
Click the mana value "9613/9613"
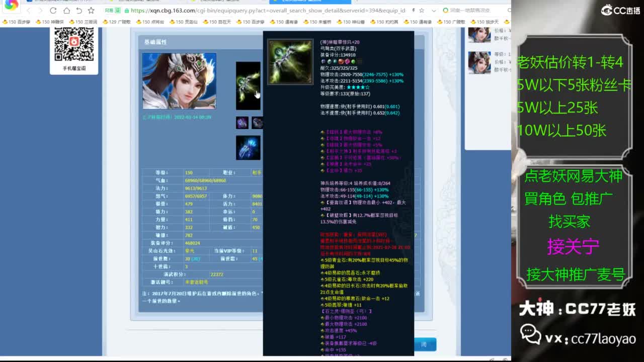(196, 189)
